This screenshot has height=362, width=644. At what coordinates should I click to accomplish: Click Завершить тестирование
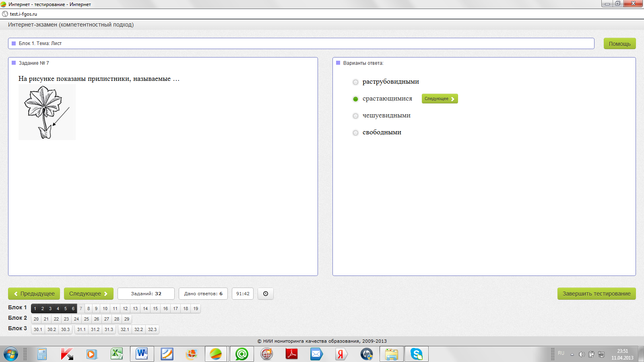(597, 294)
